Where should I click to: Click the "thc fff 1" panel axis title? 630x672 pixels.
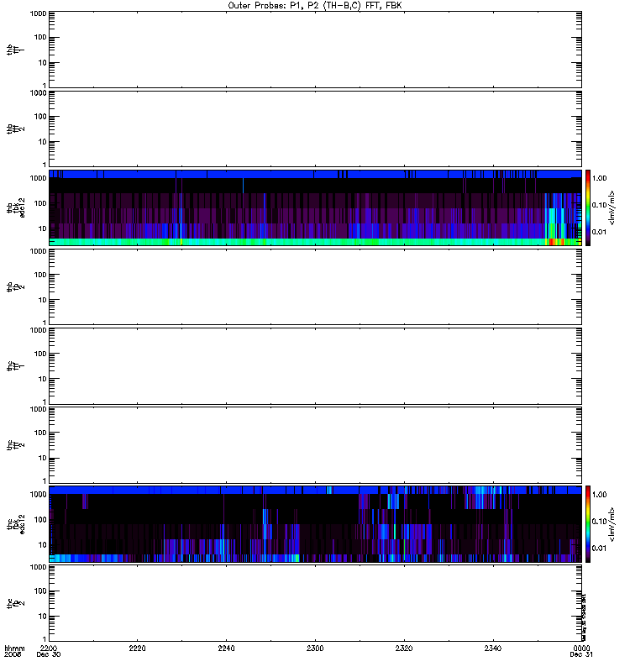click(15, 366)
